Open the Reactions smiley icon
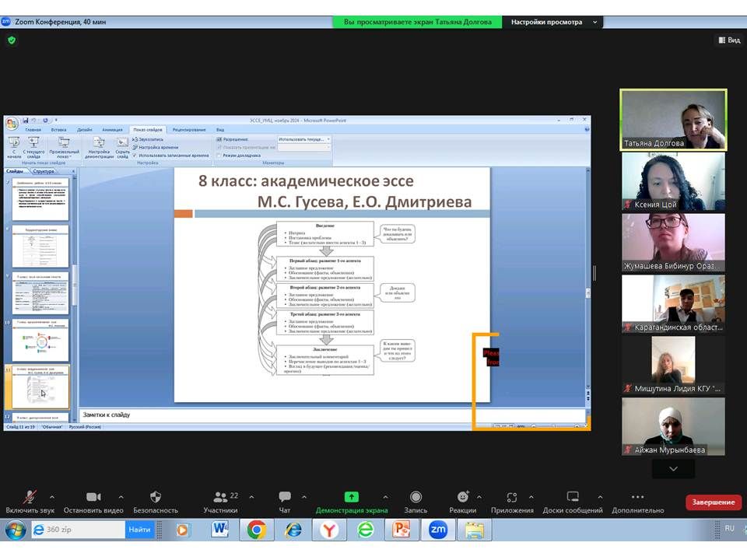 point(462,497)
